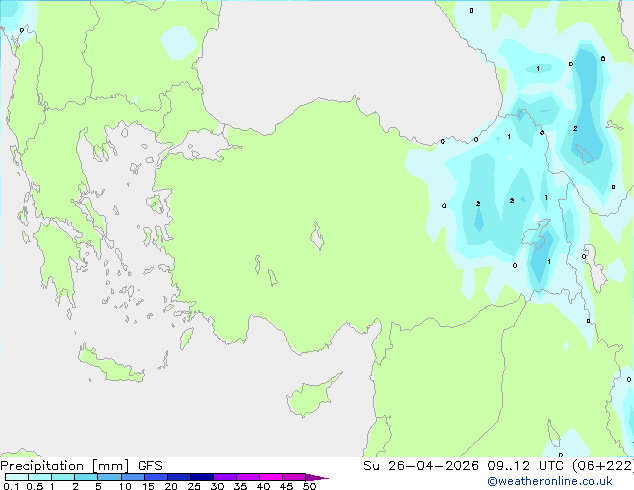634x490 pixels.
Task: Click legend swatch between 0.1 and 0.5
Action: [x=17, y=477]
